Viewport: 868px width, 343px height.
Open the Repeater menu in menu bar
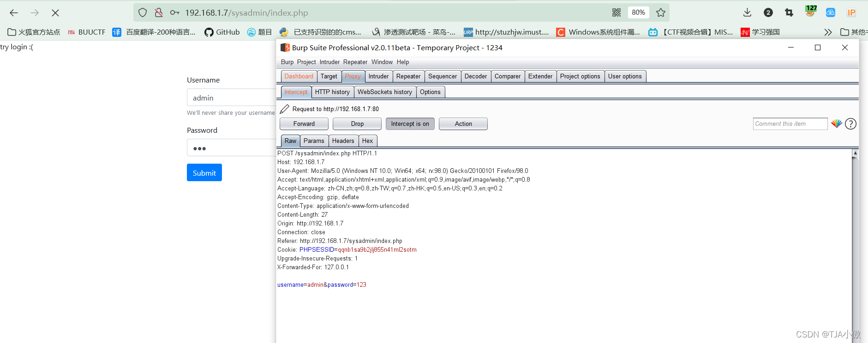click(355, 62)
